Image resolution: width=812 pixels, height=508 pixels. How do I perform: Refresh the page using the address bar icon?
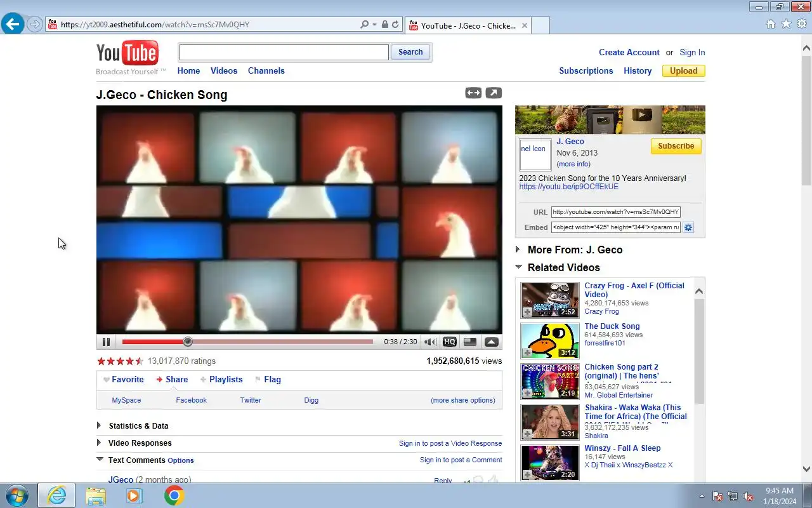[x=395, y=25]
